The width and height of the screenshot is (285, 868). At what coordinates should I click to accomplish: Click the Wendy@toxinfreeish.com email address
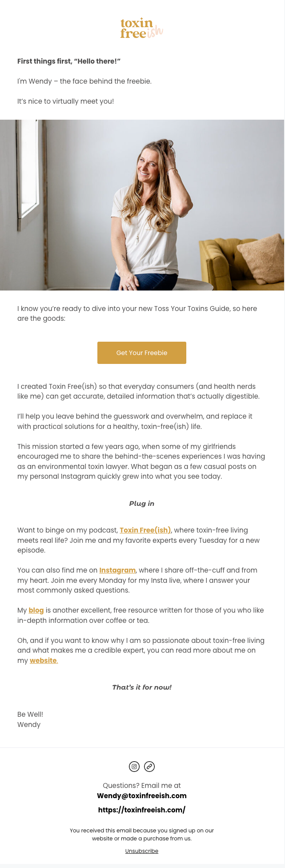pyautogui.click(x=142, y=795)
